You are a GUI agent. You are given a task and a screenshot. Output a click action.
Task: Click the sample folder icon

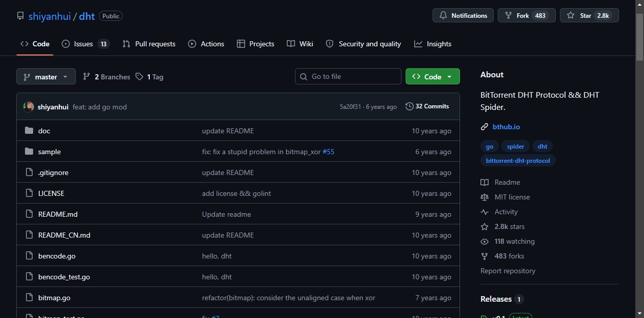(x=29, y=152)
